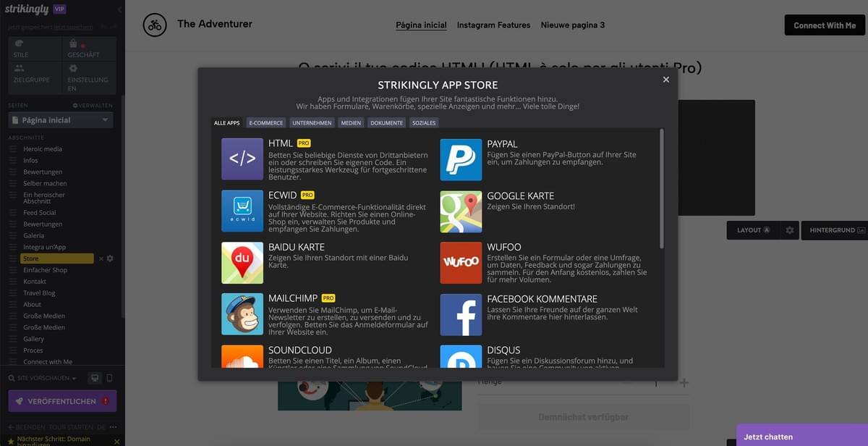Click the App Store list scrollbar

(661, 188)
